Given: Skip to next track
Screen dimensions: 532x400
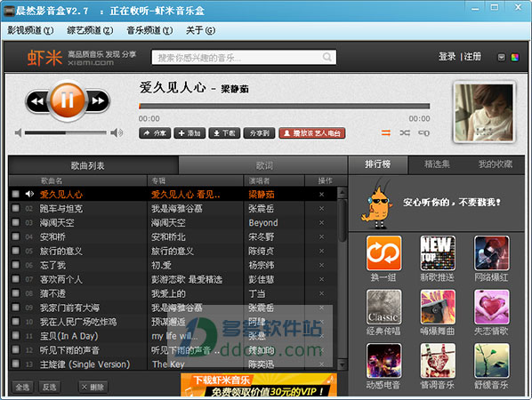Looking at the screenshot, I should (x=98, y=100).
